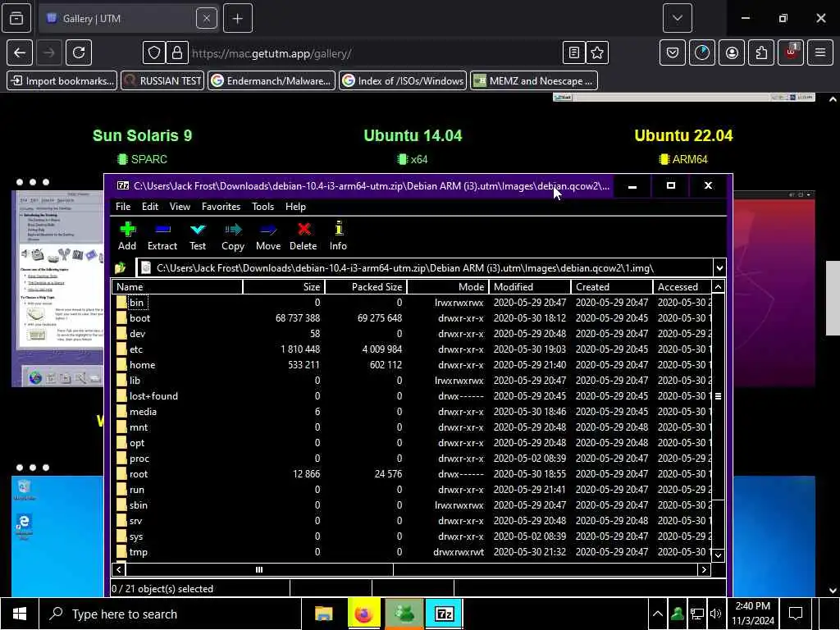Click the horizontal scroll right arrow

704,569
